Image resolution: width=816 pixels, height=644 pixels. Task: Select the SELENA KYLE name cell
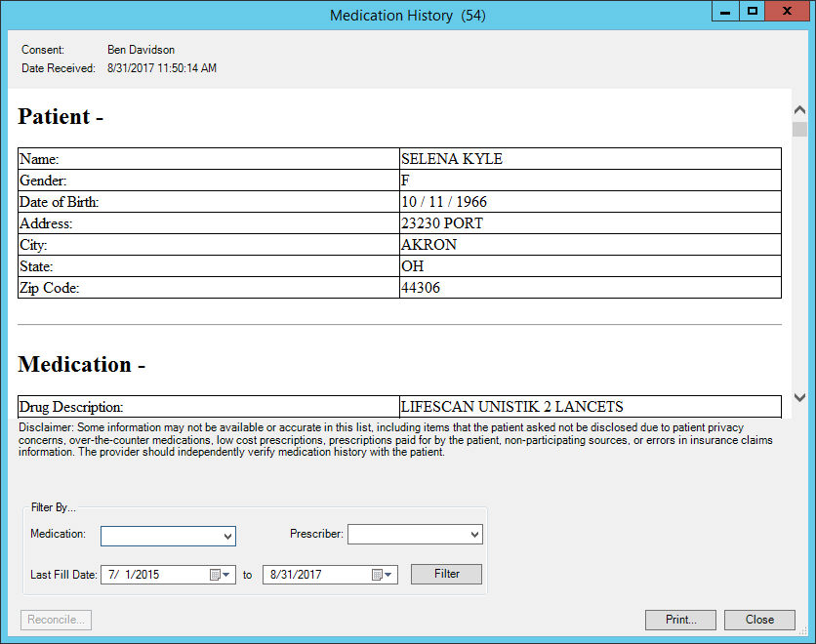click(590, 158)
